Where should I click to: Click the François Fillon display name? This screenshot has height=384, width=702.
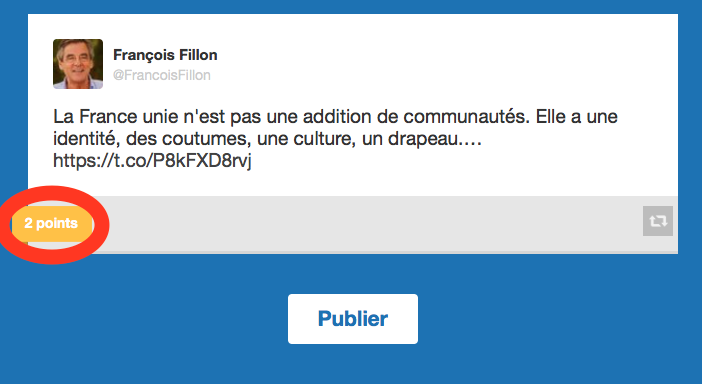pyautogui.click(x=165, y=55)
